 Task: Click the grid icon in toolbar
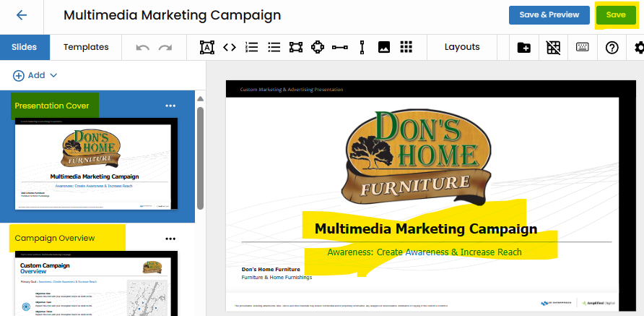point(406,48)
